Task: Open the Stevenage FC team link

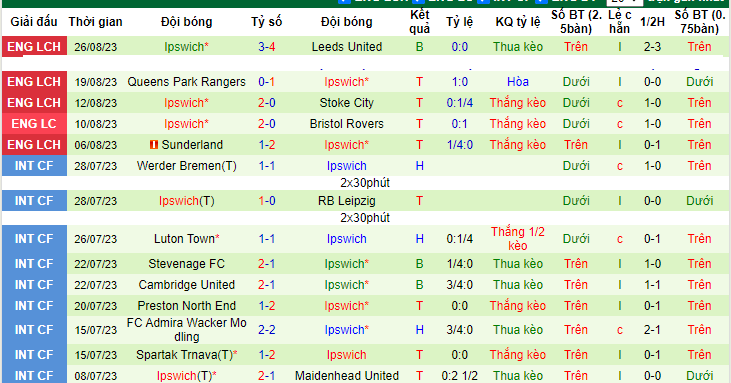Action: (x=186, y=264)
